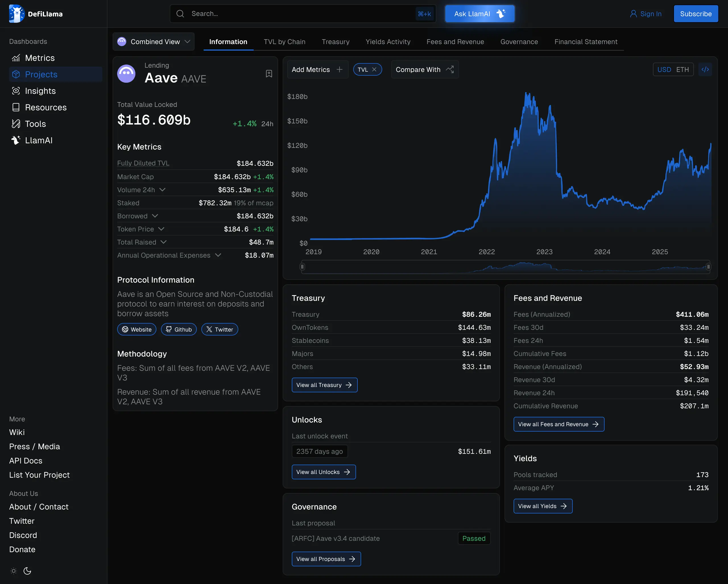Click the Ask LlamAI button
Image resolution: width=728 pixels, height=584 pixels.
click(x=479, y=14)
